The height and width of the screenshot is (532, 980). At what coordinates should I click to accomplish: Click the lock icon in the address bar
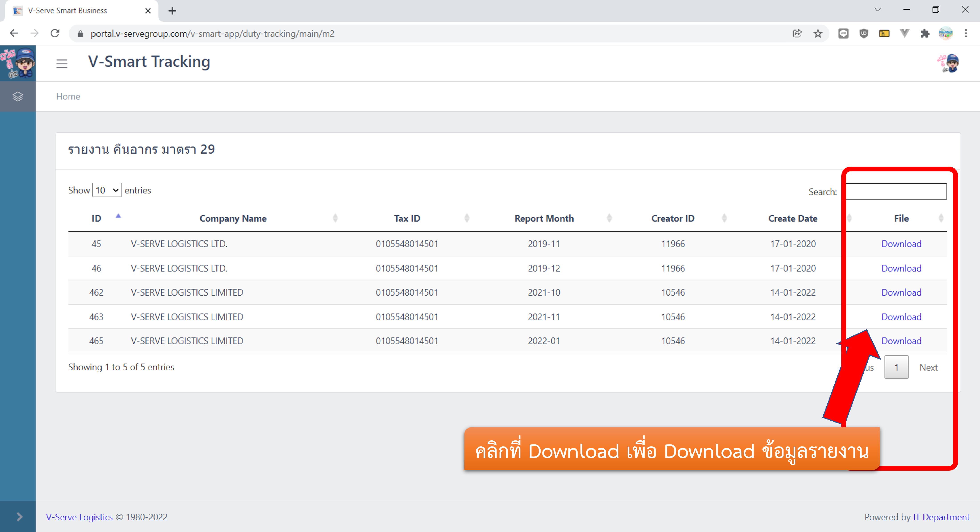pos(80,33)
